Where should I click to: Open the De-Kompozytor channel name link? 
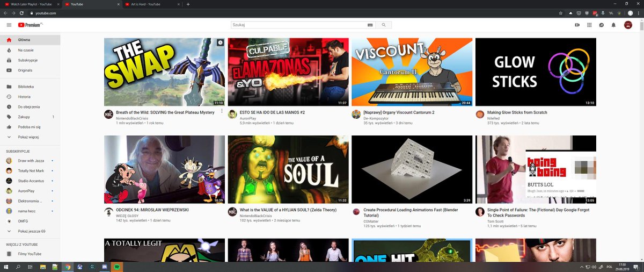(375, 118)
